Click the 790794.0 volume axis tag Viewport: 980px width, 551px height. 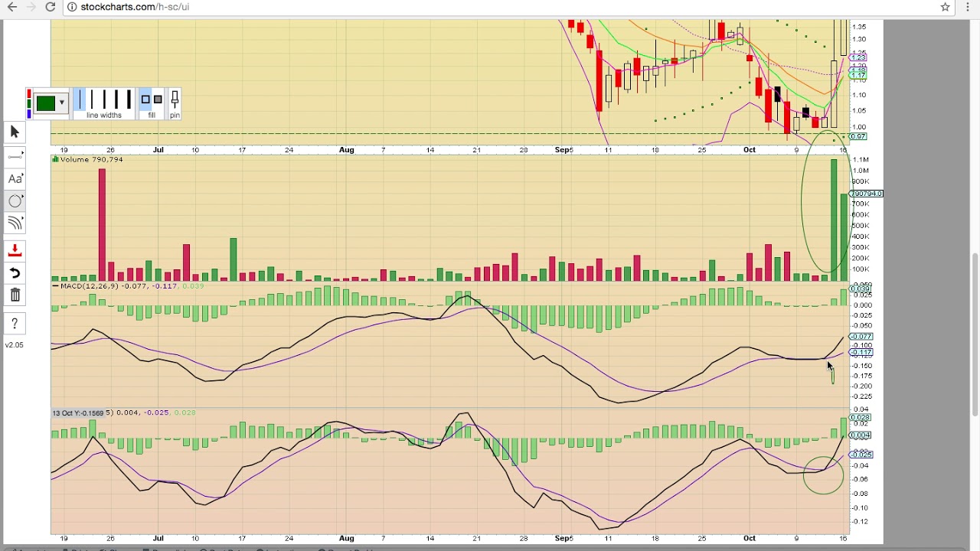point(868,194)
